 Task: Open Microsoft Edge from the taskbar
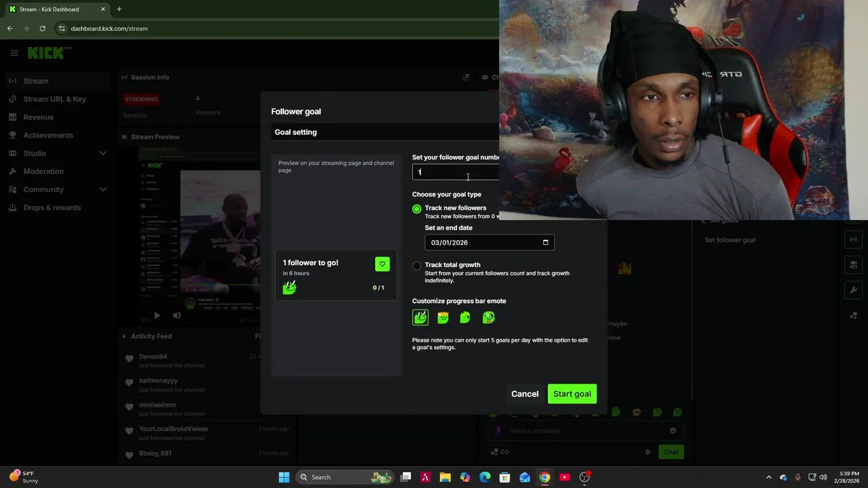click(x=485, y=477)
